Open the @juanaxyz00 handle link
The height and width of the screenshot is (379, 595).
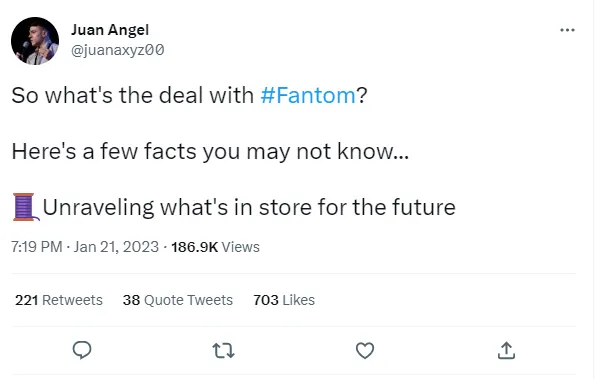point(118,50)
